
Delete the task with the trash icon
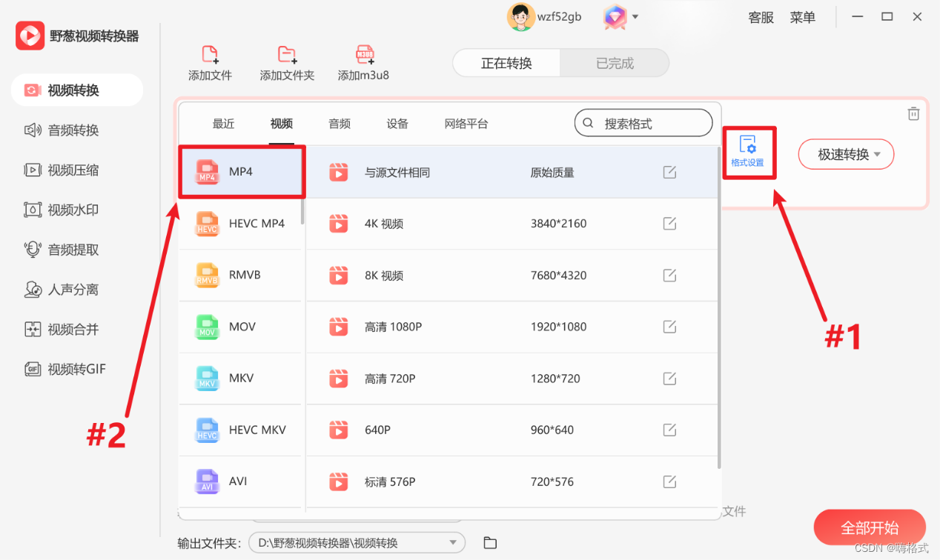click(913, 113)
